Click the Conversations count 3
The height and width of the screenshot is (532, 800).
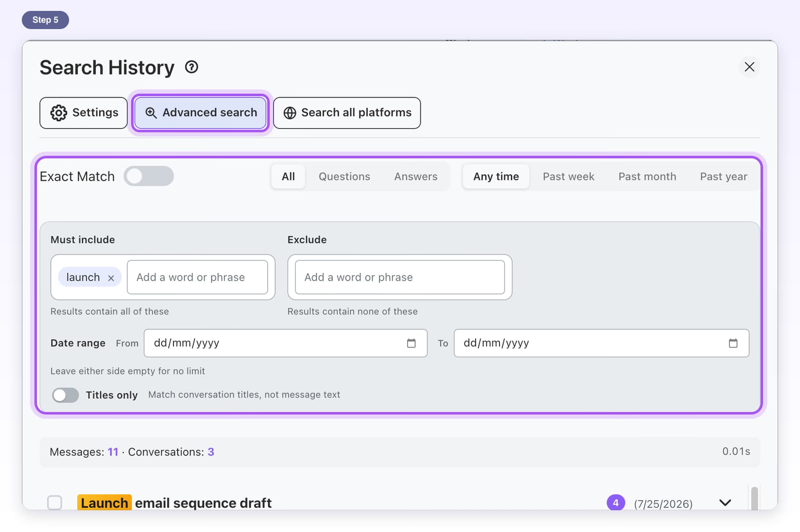tap(211, 452)
